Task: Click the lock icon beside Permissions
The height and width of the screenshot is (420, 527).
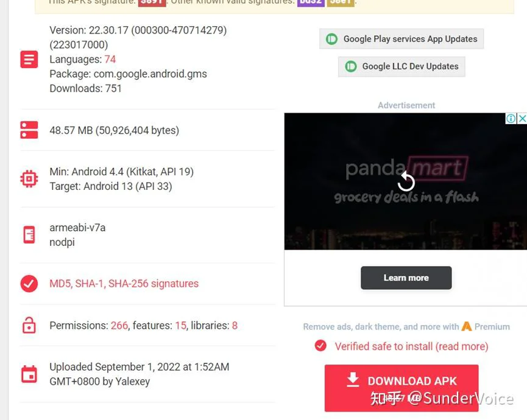Action: tap(29, 325)
